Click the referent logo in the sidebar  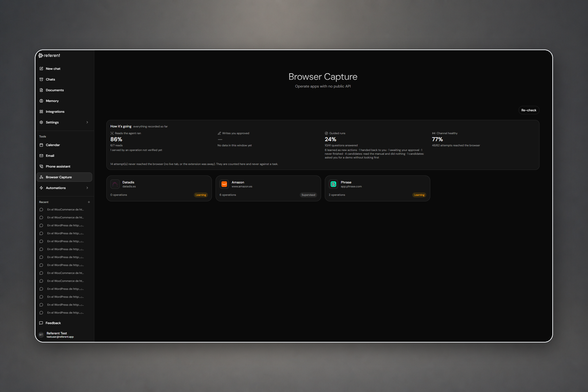pyautogui.click(x=49, y=56)
